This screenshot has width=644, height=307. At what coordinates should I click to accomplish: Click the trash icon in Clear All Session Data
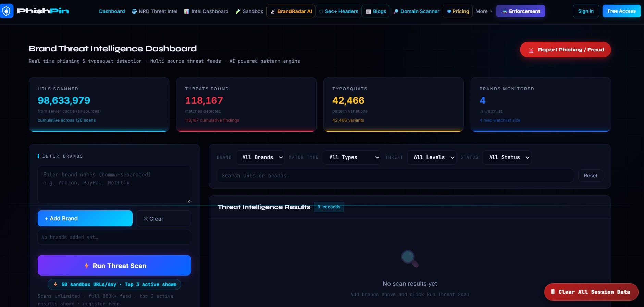(x=553, y=292)
